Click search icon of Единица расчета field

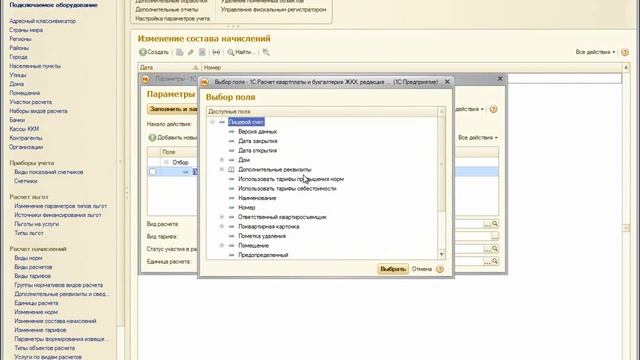tap(495, 261)
